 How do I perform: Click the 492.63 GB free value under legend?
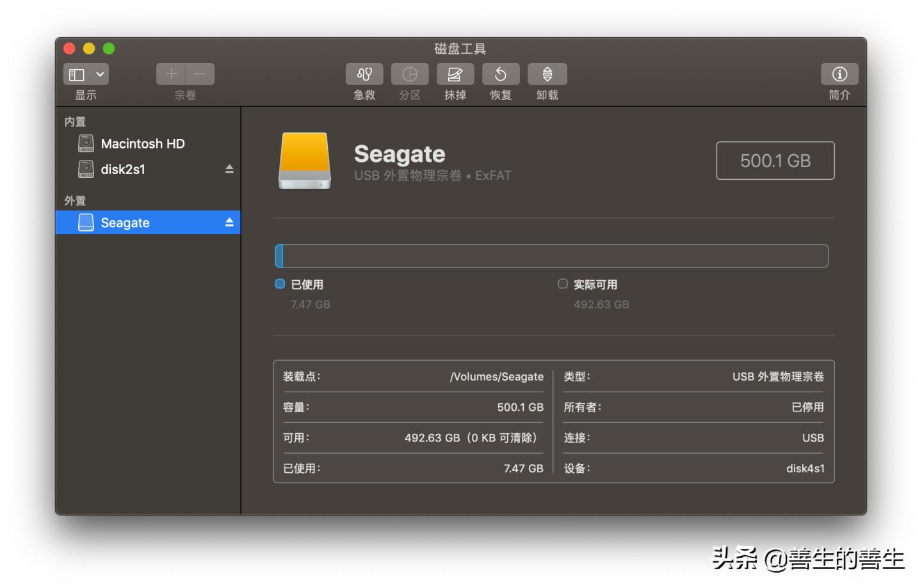pos(601,305)
